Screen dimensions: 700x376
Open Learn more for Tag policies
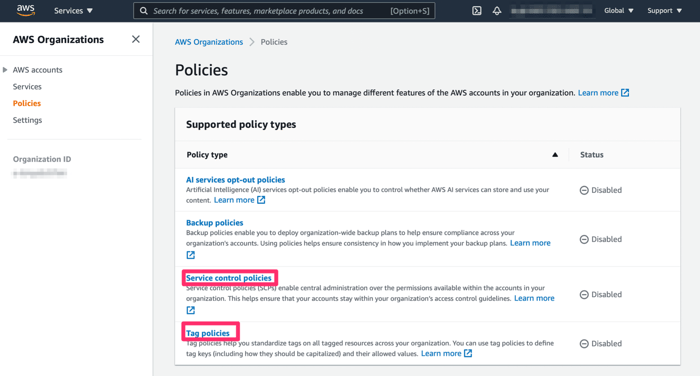point(441,353)
